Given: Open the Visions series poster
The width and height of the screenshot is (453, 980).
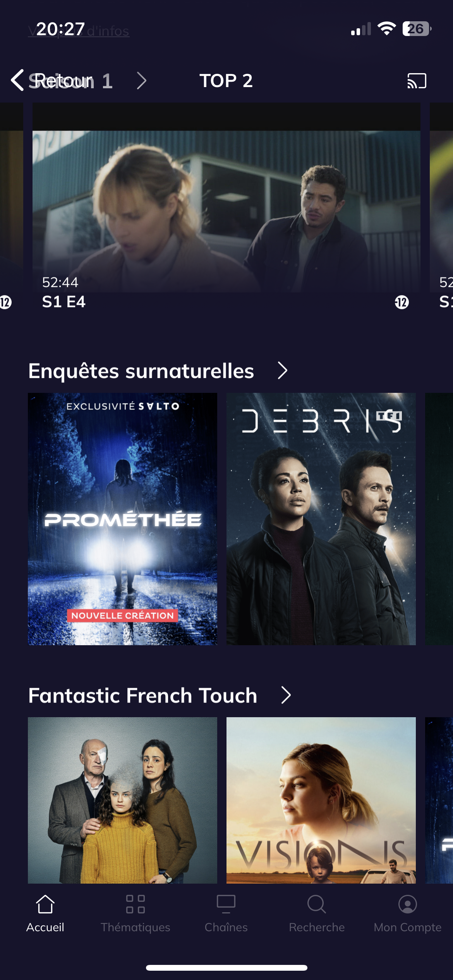Looking at the screenshot, I should tap(321, 800).
